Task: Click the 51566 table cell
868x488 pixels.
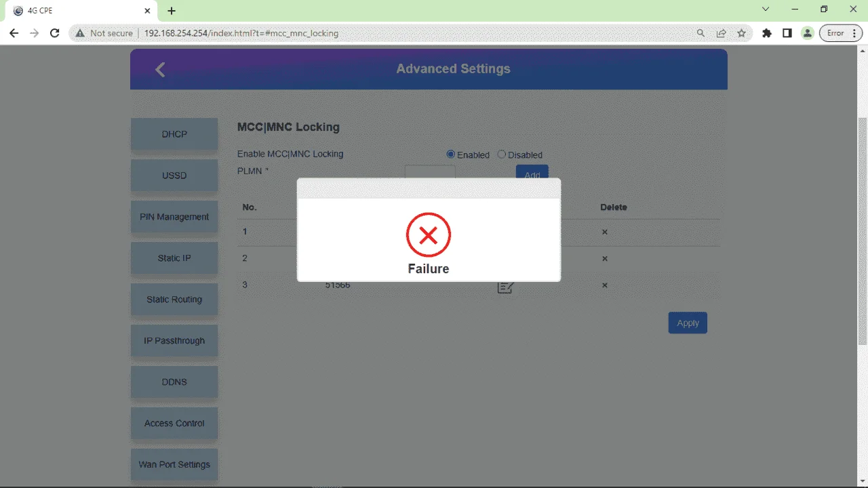Action: point(338,285)
